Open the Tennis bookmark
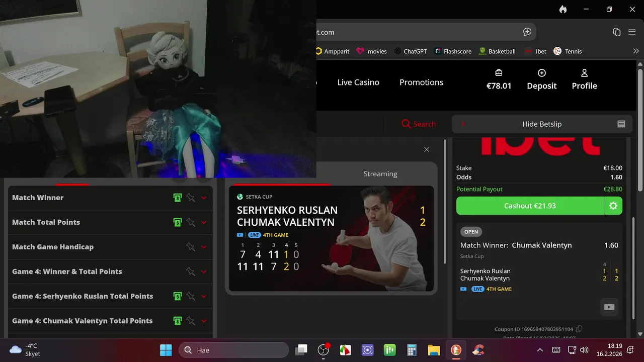 tap(568, 51)
